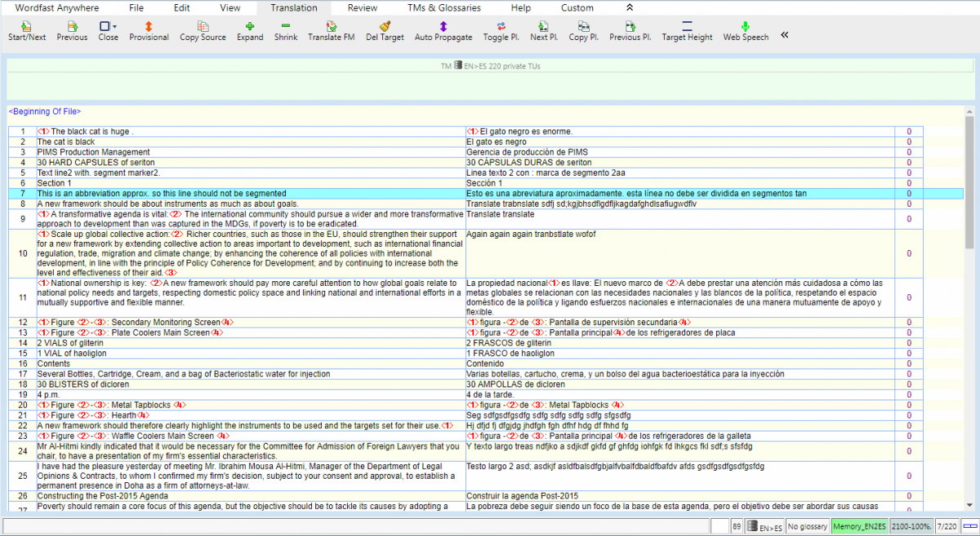This screenshot has width=980, height=536.
Task: Delete target with Del Target brush
Action: [385, 27]
